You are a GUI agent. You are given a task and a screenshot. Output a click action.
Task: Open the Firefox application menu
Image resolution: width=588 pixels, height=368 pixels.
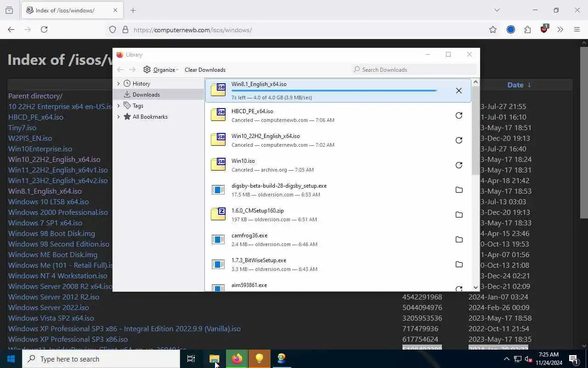coord(577,29)
